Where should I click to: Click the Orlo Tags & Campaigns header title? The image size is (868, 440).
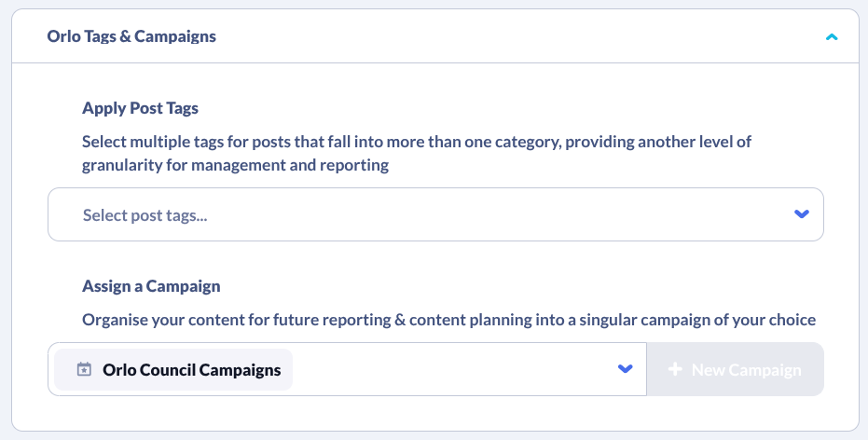pyautogui.click(x=131, y=37)
